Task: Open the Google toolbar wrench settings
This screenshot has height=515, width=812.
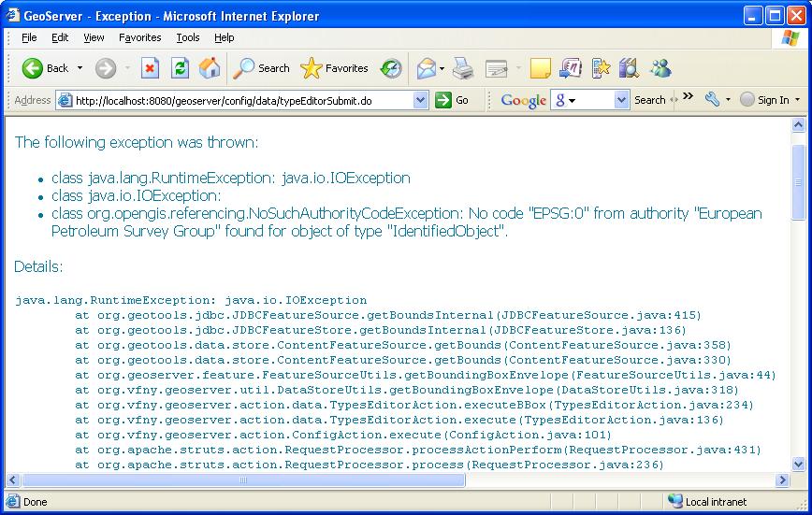Action: [x=712, y=99]
